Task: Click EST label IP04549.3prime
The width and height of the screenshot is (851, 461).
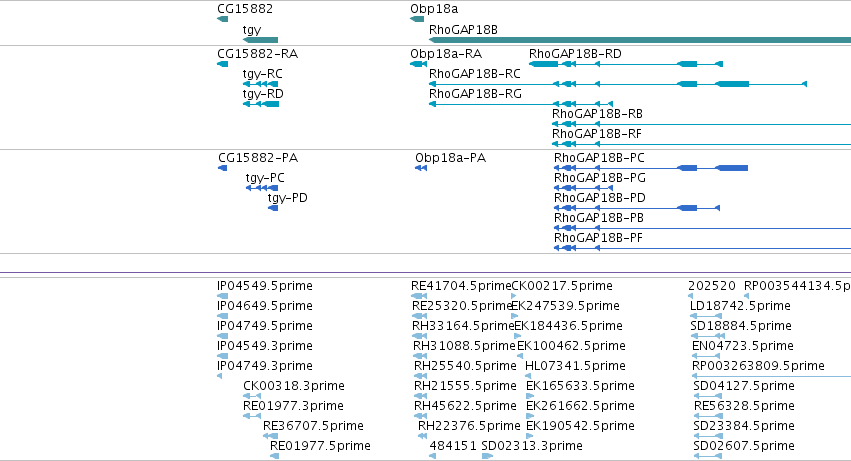Action: (x=265, y=346)
